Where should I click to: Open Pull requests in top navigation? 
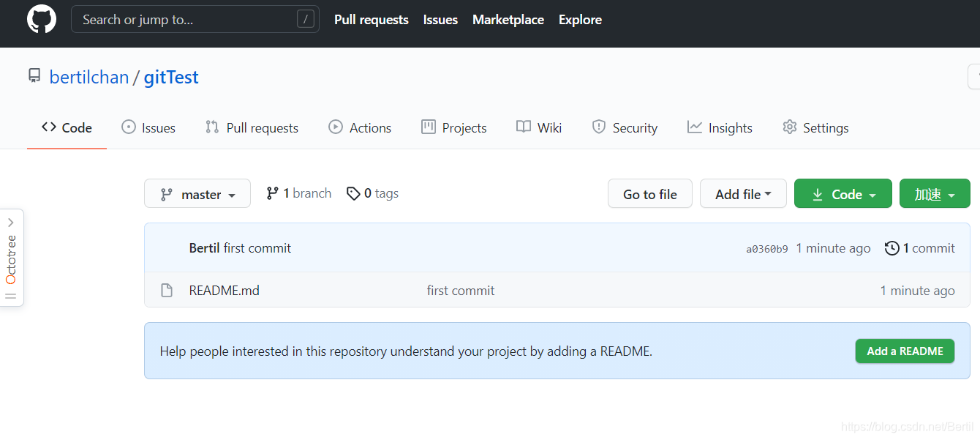pyautogui.click(x=371, y=20)
